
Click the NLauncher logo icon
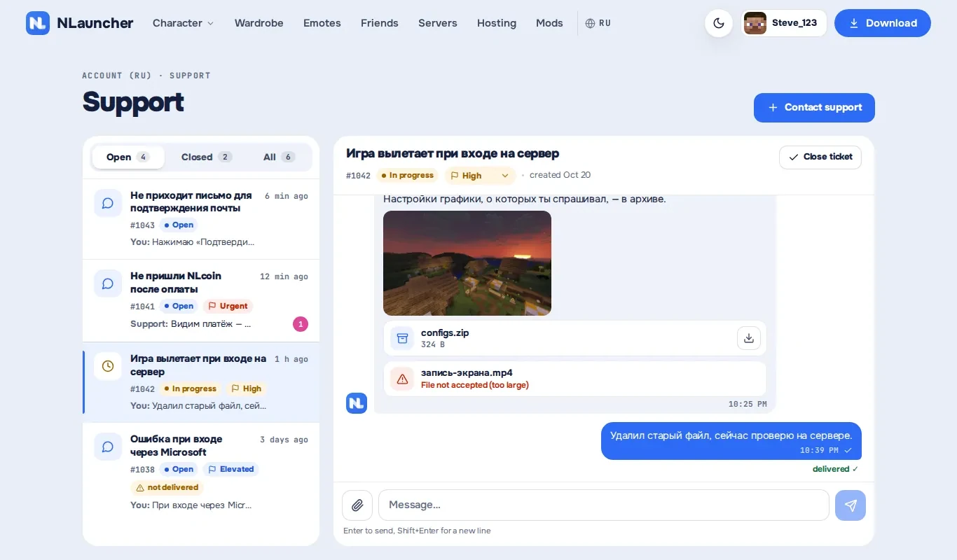pyautogui.click(x=38, y=23)
